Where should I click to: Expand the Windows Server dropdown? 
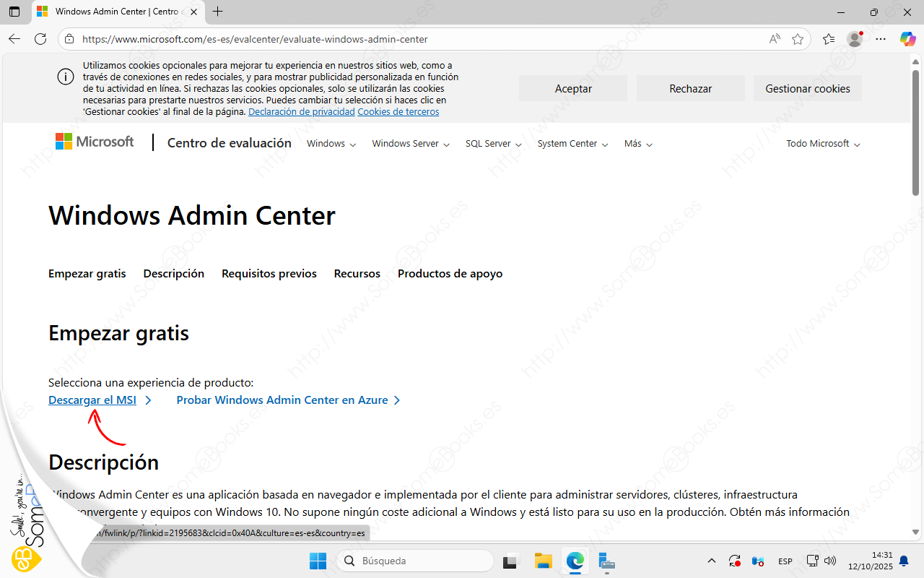411,144
